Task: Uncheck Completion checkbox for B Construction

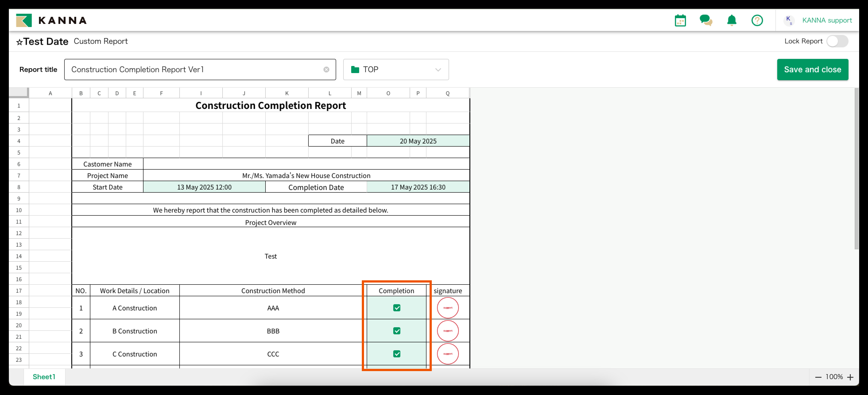Action: 397,331
